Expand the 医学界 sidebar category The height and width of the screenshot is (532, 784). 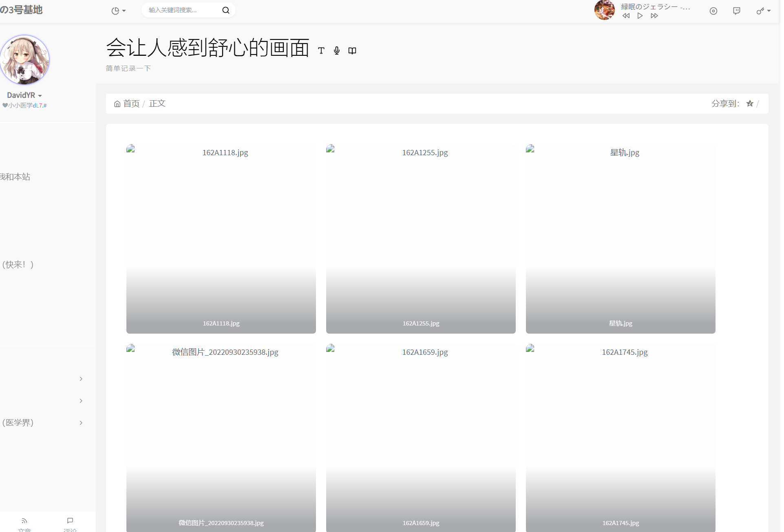pos(81,423)
